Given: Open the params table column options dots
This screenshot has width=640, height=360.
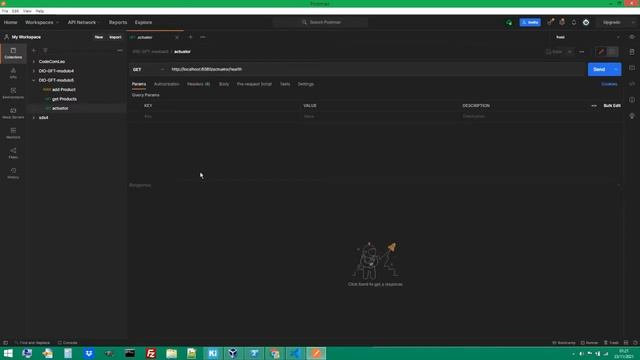Looking at the screenshot, I should click(594, 106).
